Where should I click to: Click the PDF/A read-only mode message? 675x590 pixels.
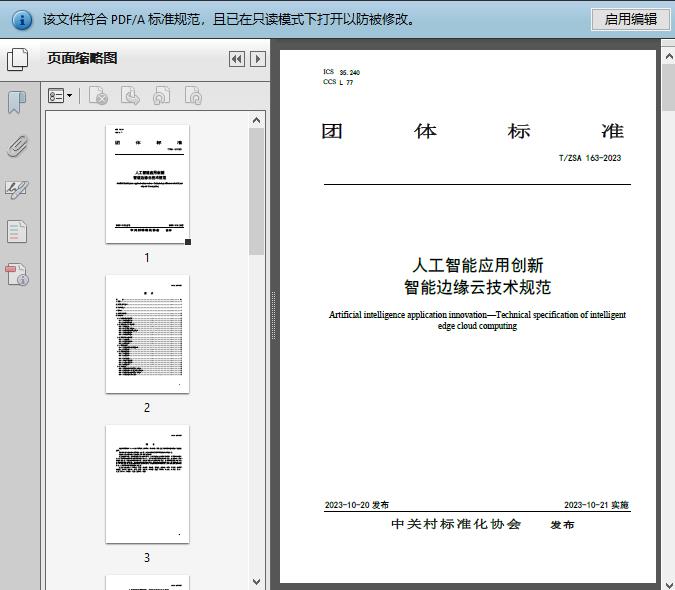point(229,19)
